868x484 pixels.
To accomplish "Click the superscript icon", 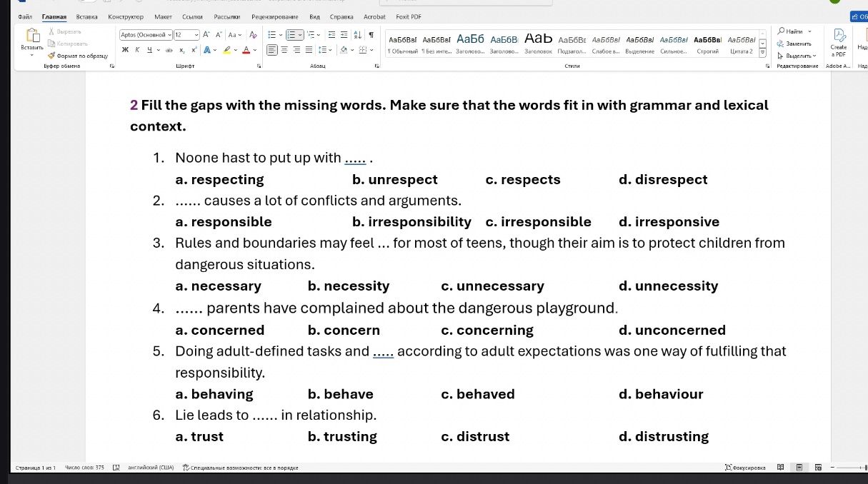I will (194, 49).
